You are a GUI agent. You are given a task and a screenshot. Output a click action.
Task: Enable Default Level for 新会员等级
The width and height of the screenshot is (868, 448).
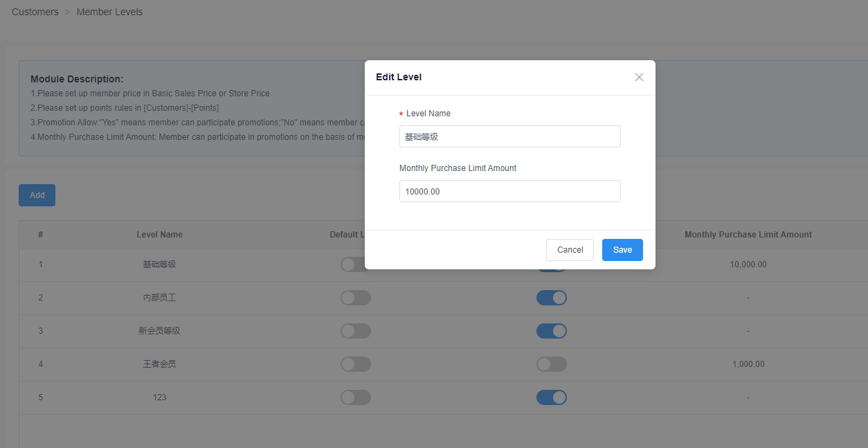point(356,331)
